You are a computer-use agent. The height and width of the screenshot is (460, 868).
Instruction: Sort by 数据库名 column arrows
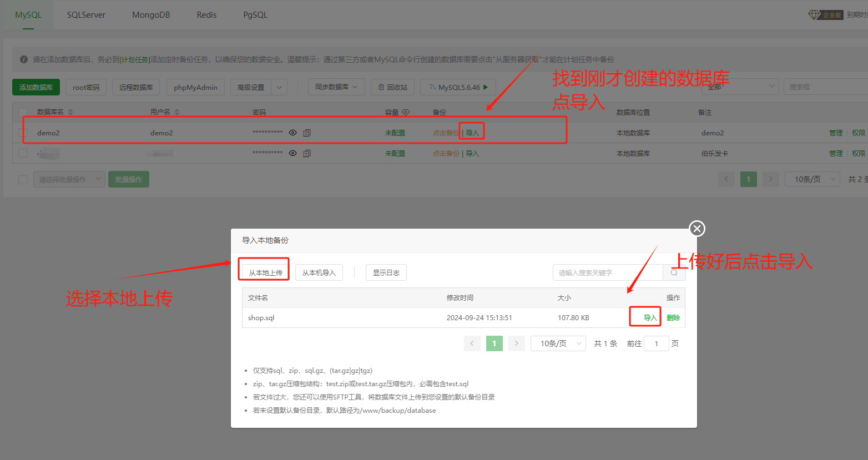[x=70, y=112]
